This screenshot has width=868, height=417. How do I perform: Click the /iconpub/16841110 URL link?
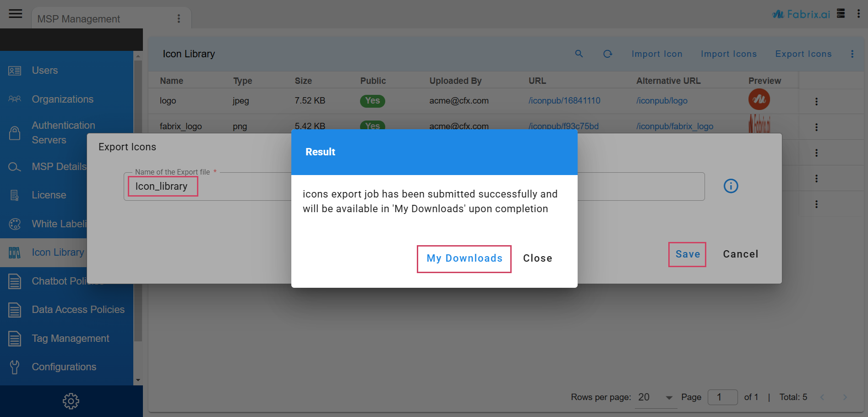tap(564, 101)
